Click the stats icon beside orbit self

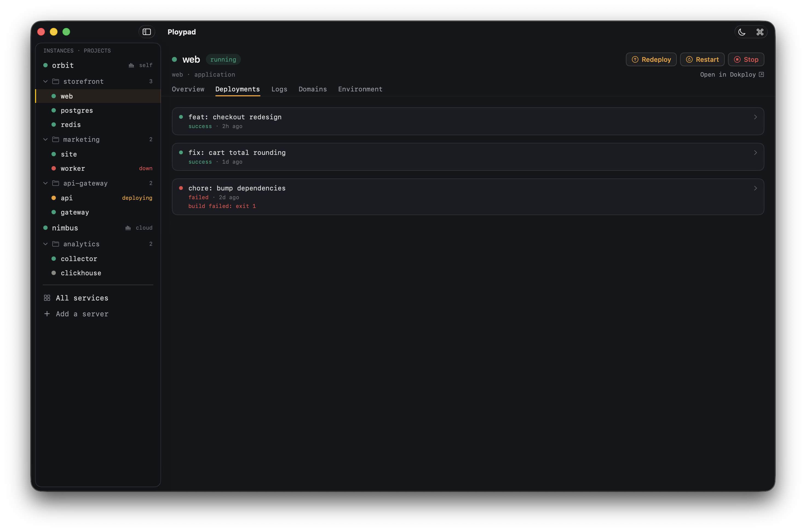[x=131, y=65]
